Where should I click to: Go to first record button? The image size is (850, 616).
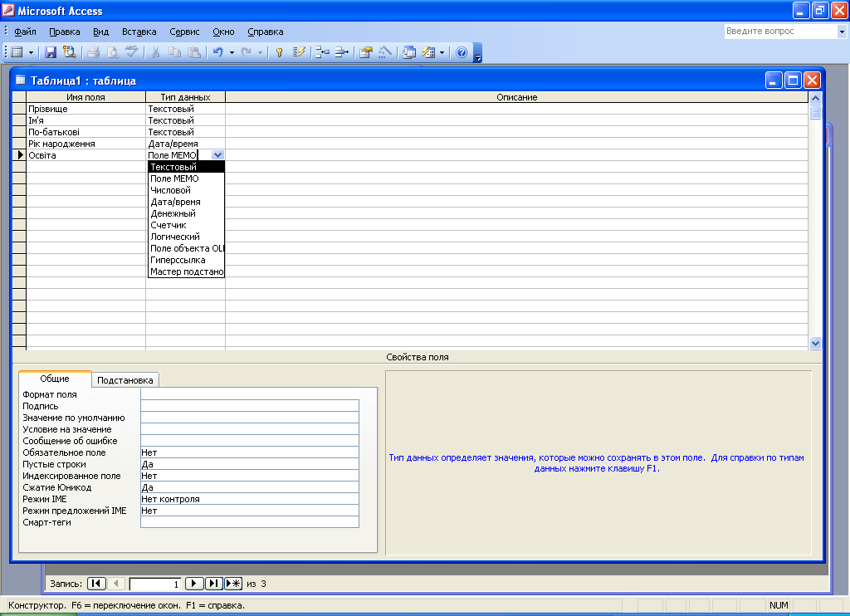click(96, 584)
